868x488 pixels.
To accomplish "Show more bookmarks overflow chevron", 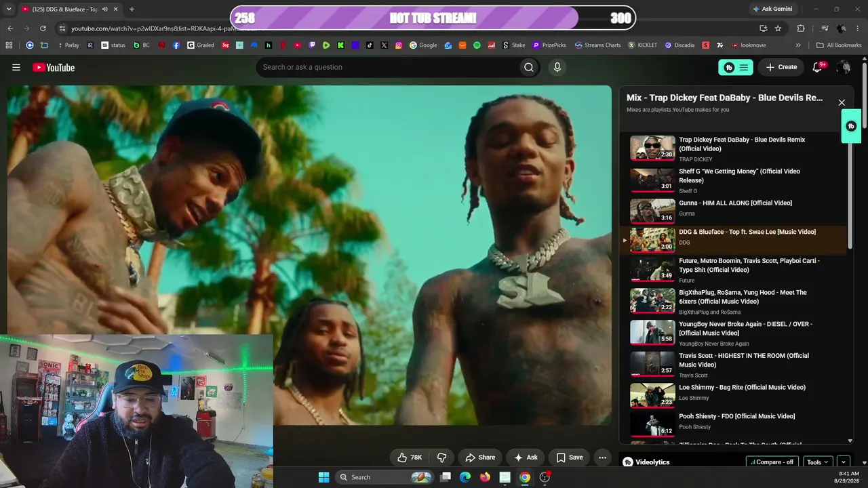I will pos(798,45).
